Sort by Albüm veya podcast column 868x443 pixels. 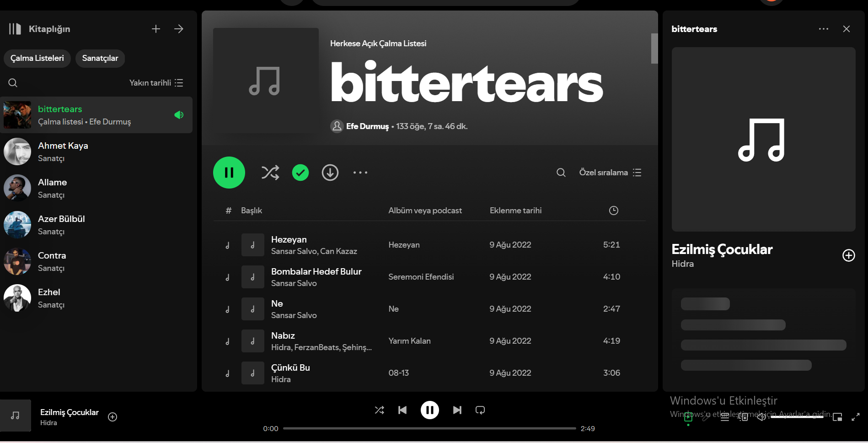425,211
